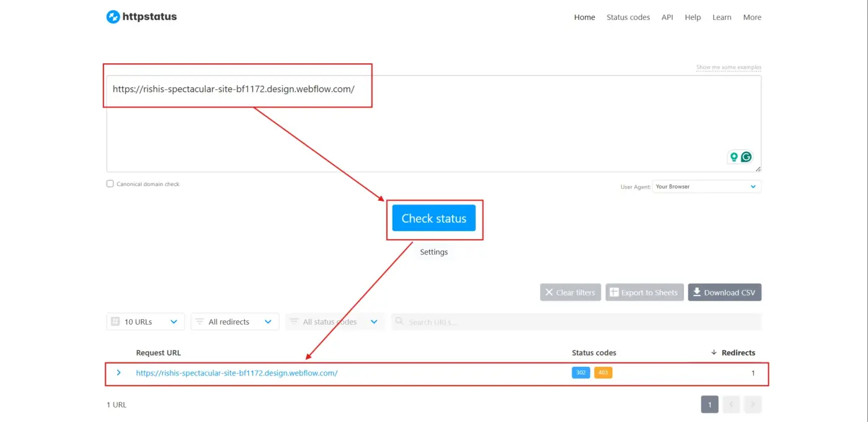Open the More menu item
The height and width of the screenshot is (422, 868).
[x=752, y=17]
